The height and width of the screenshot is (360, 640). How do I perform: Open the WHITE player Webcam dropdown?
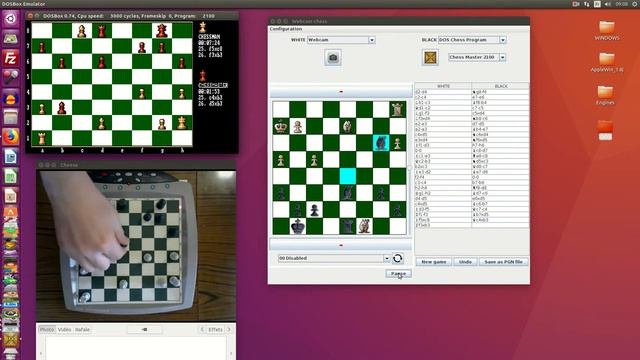(x=372, y=40)
